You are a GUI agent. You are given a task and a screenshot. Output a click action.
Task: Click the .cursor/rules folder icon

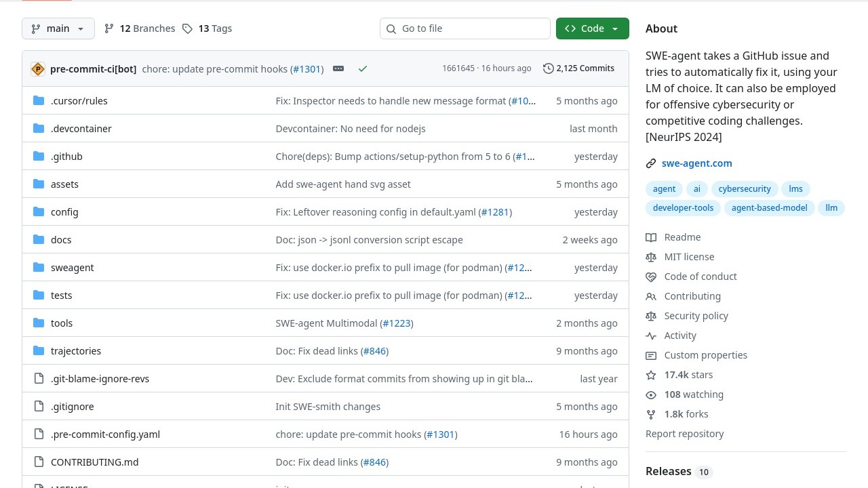[x=39, y=101]
